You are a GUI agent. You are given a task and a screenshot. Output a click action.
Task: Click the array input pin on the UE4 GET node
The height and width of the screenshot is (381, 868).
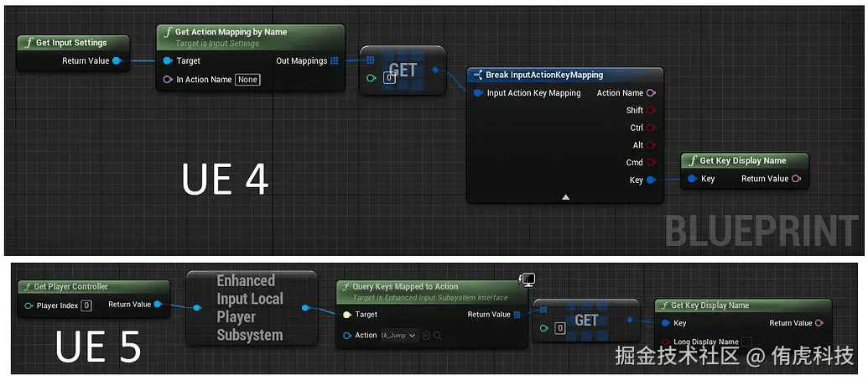371,60
